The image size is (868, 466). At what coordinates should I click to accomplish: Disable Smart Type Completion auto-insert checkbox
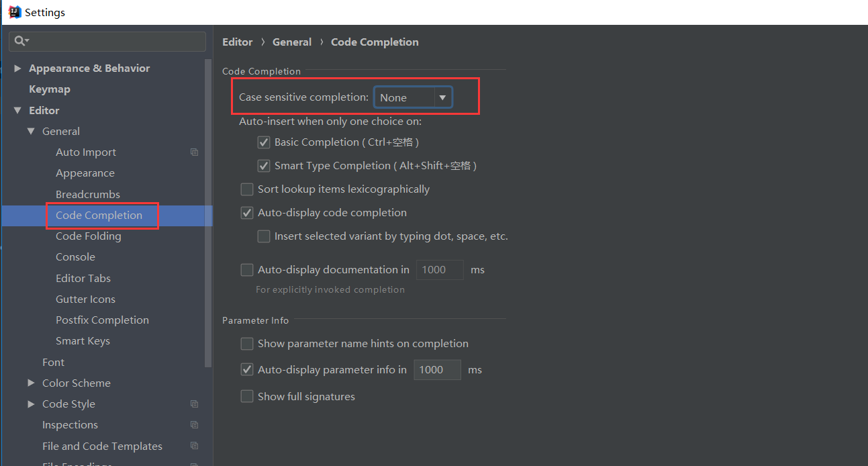coord(264,166)
